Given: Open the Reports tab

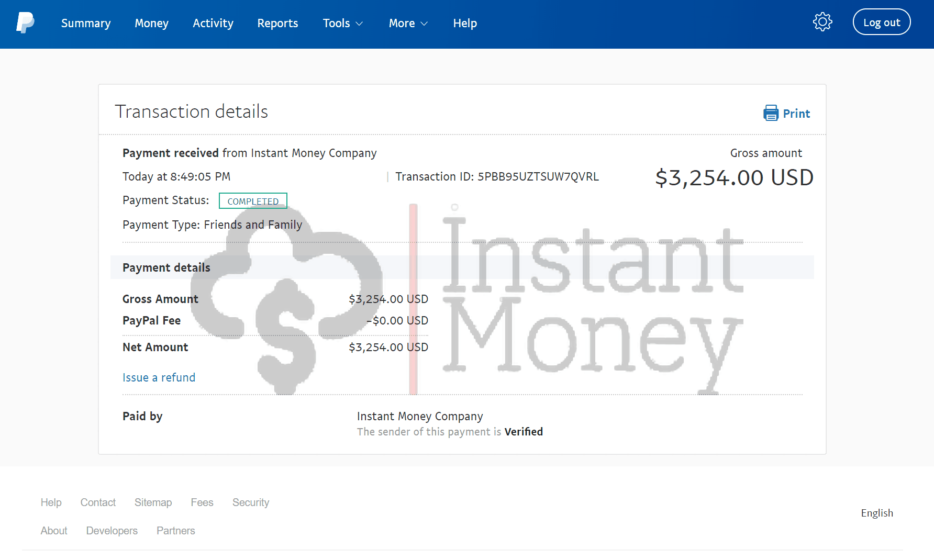Looking at the screenshot, I should 277,23.
